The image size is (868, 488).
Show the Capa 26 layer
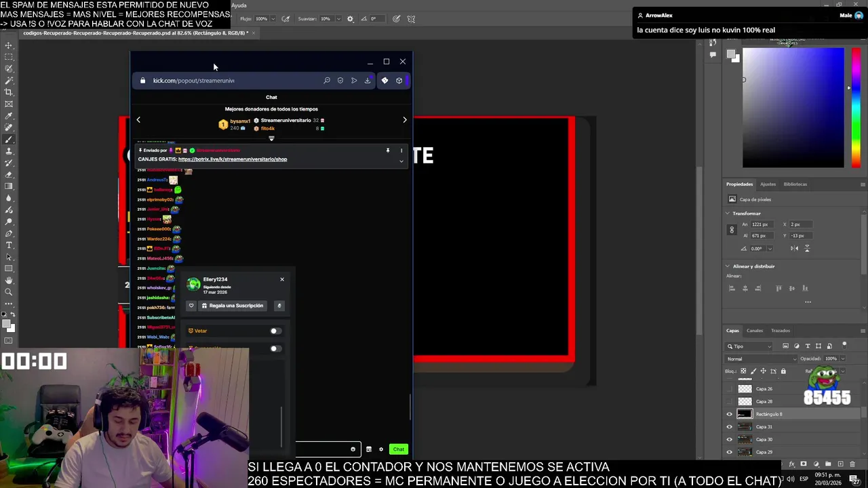730,389
